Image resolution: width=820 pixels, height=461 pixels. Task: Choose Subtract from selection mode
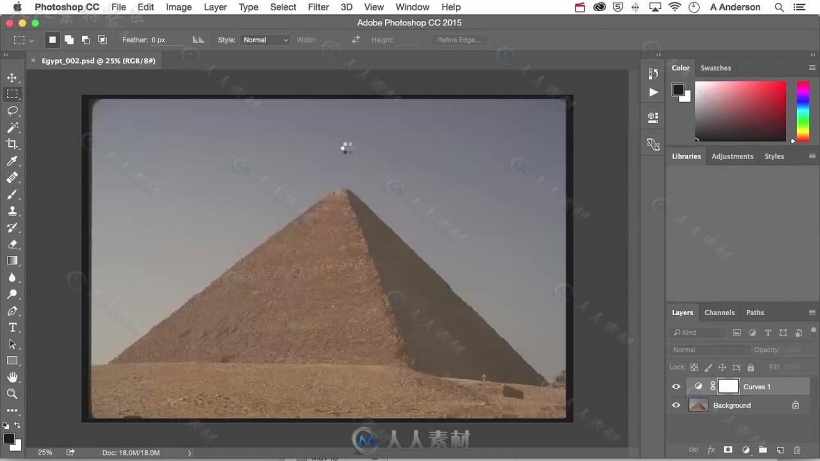[x=86, y=40]
